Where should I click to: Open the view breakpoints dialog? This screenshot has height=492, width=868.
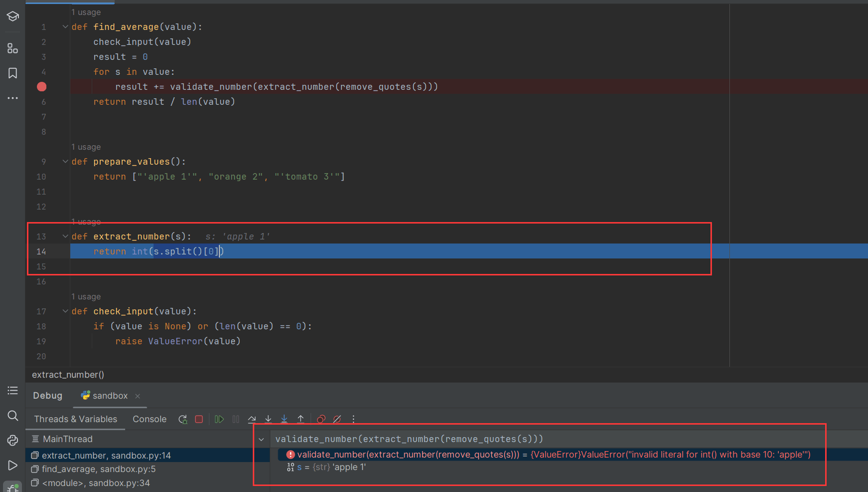click(321, 419)
